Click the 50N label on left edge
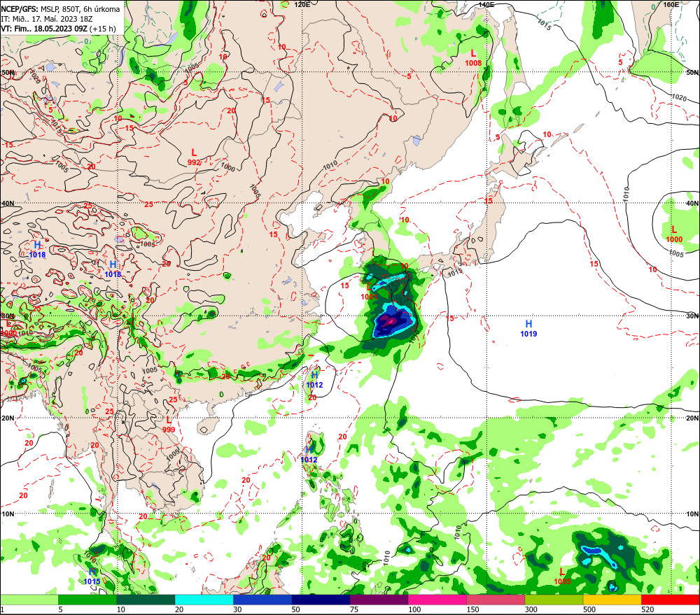Screen dimensions: 700x615 pyautogui.click(x=8, y=72)
